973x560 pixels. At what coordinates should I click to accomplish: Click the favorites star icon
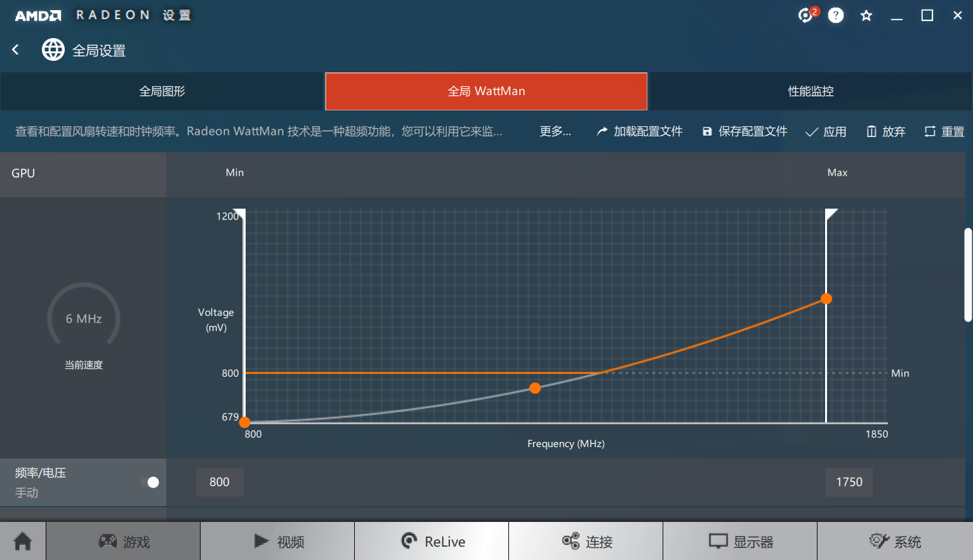pyautogui.click(x=866, y=15)
